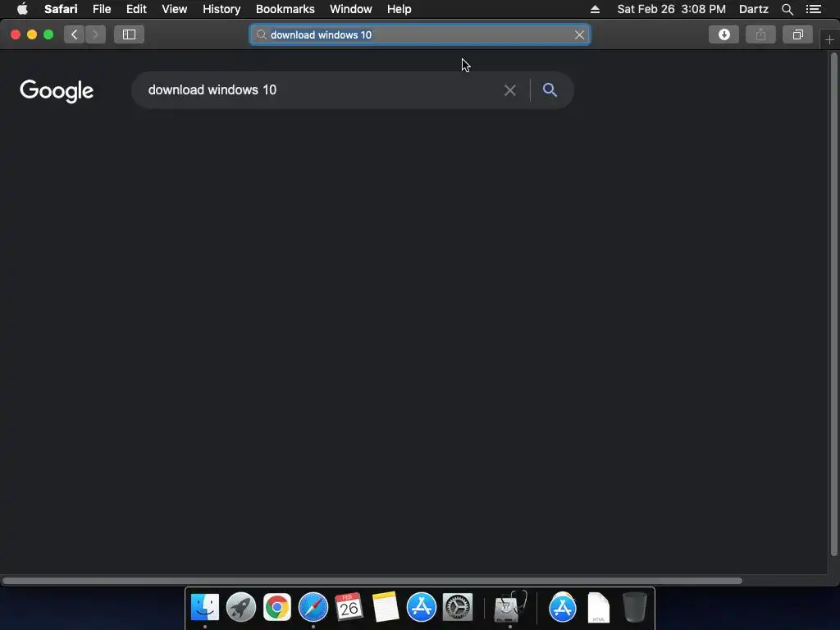Show the tab overview
The height and width of the screenshot is (630, 840).
point(797,34)
